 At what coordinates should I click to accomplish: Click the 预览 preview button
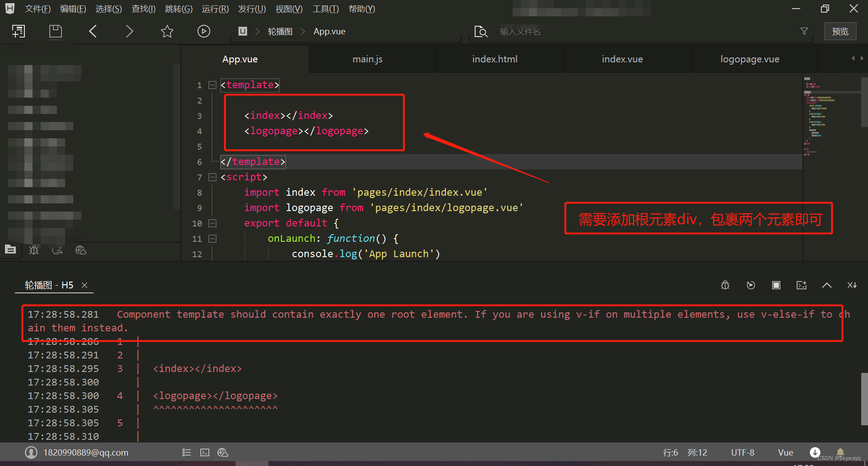click(x=840, y=31)
